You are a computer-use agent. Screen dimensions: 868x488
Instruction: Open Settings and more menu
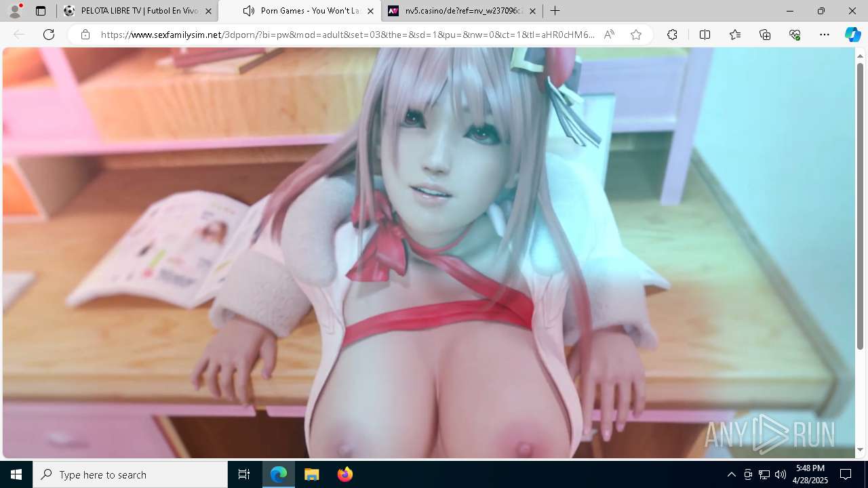[x=825, y=35]
